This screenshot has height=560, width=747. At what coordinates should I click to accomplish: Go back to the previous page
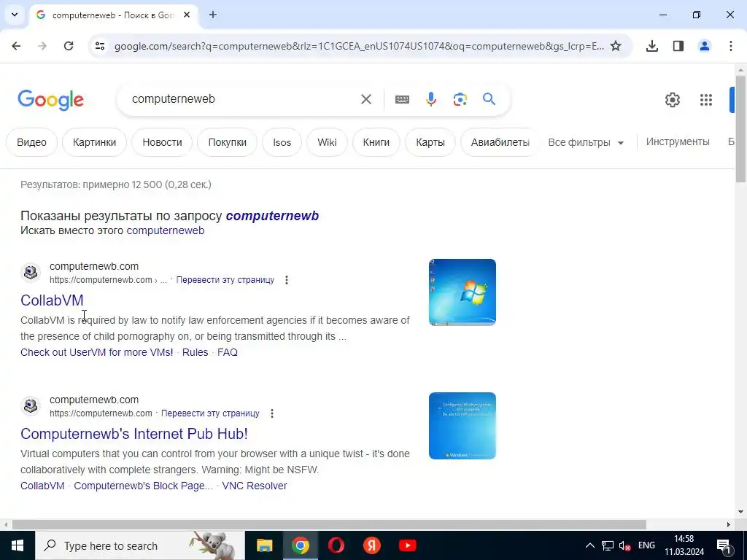pyautogui.click(x=16, y=46)
